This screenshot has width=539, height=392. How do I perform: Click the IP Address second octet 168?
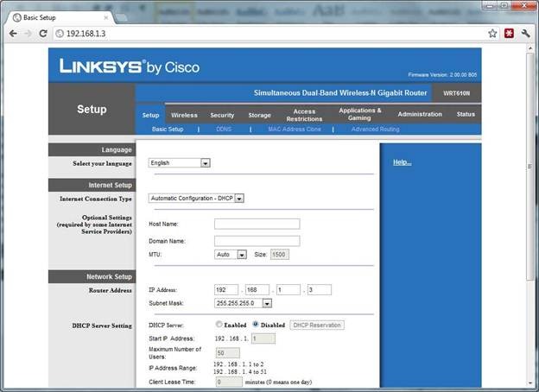(257, 289)
